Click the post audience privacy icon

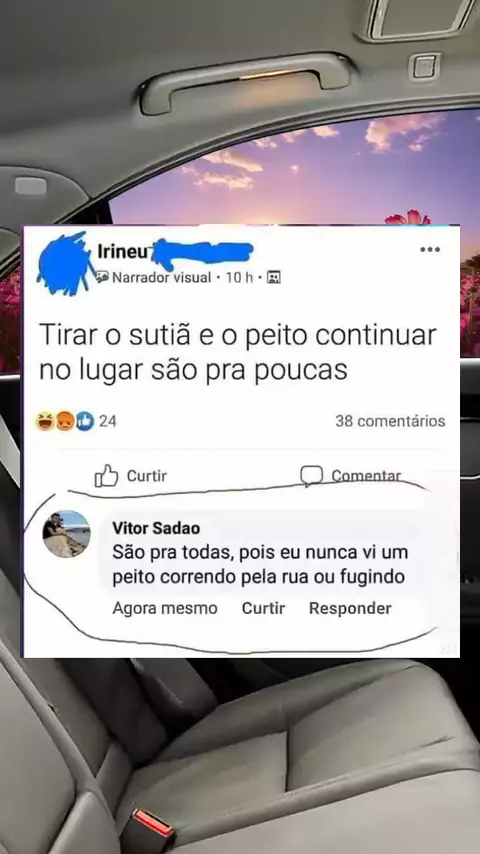point(274,278)
